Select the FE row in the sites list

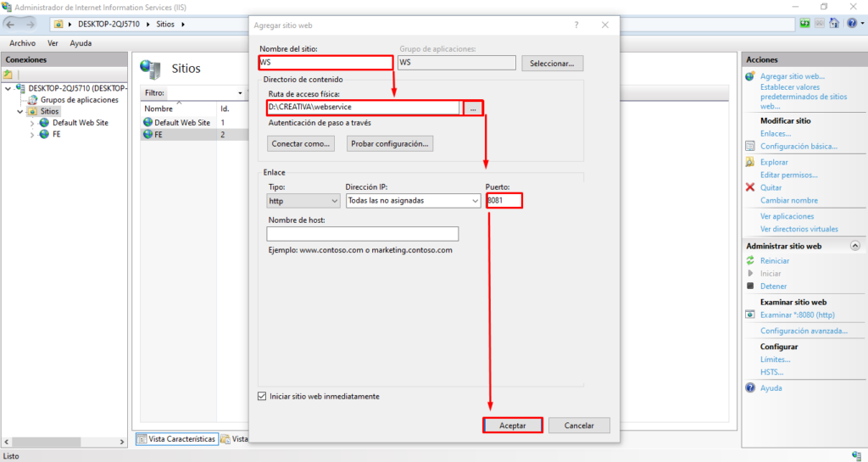pos(194,135)
